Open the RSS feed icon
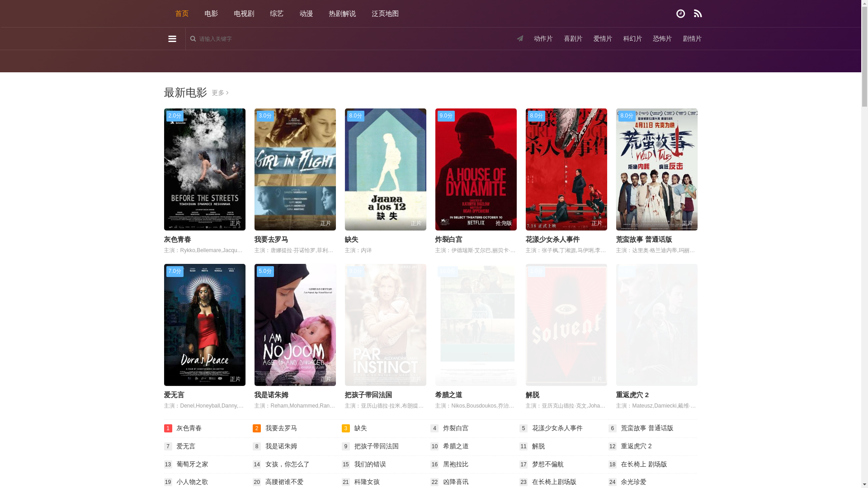This screenshot has height=488, width=868. 698,14
